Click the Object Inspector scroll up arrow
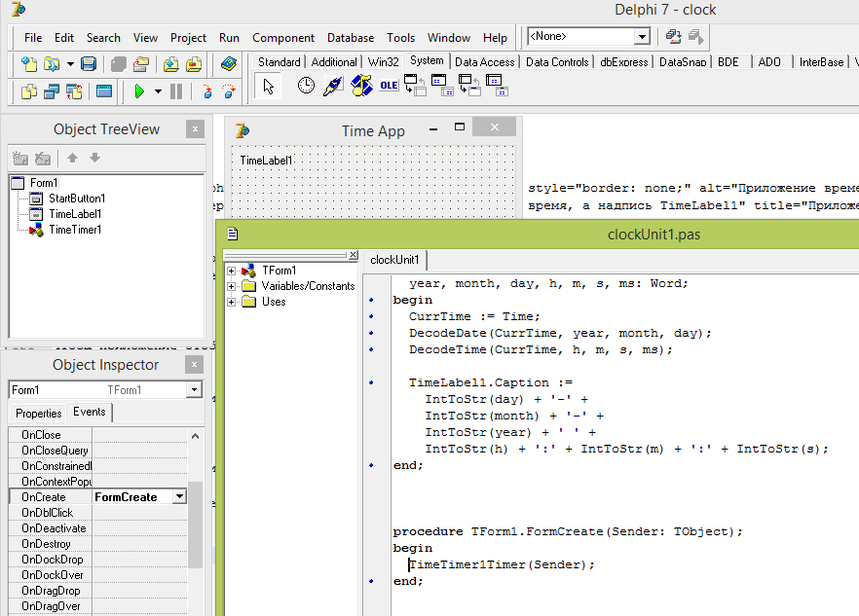The height and width of the screenshot is (616, 859). click(x=195, y=436)
